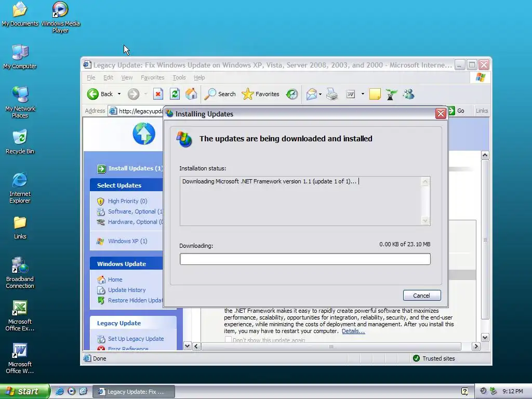Screen dimensions: 532x399
Task: Open the History clock toolbar icon
Action: coord(292,94)
